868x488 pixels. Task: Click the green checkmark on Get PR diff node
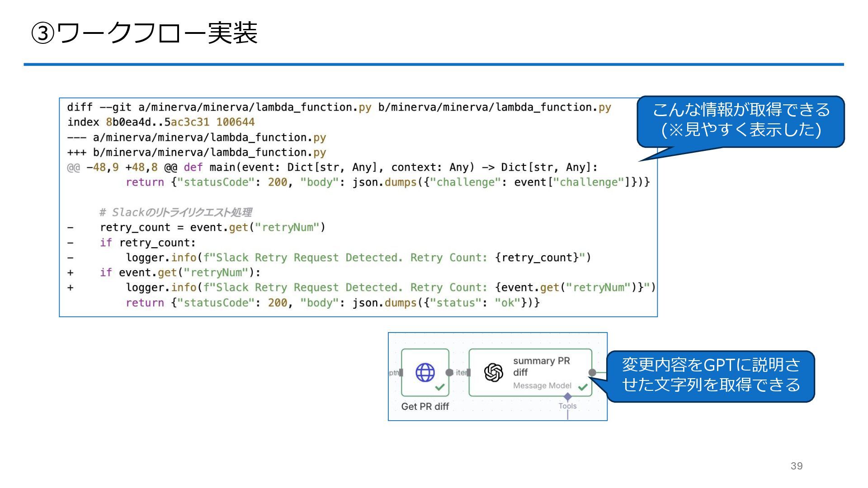click(439, 387)
